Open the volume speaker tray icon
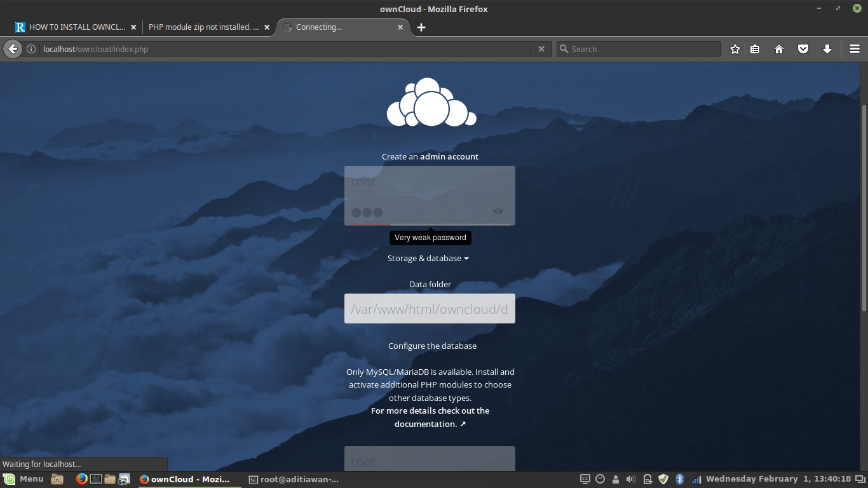Viewport: 868px width, 488px height. [x=631, y=479]
